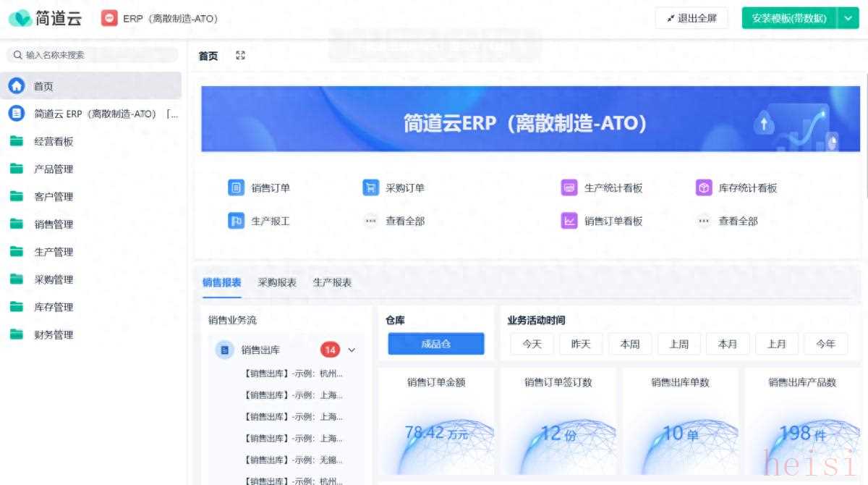This screenshot has width=868, height=485.
Task: Collapse the 销售出库 list chevron
Action: (x=352, y=350)
